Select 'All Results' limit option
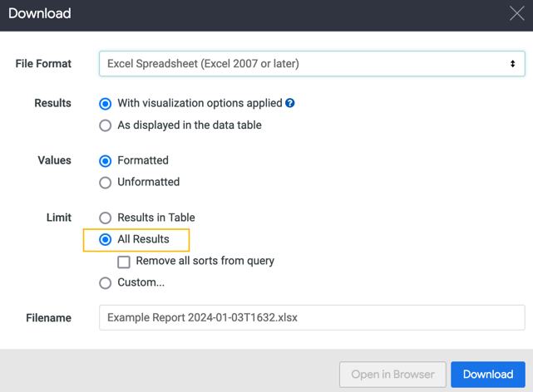This screenshot has height=392, width=533. tap(105, 240)
